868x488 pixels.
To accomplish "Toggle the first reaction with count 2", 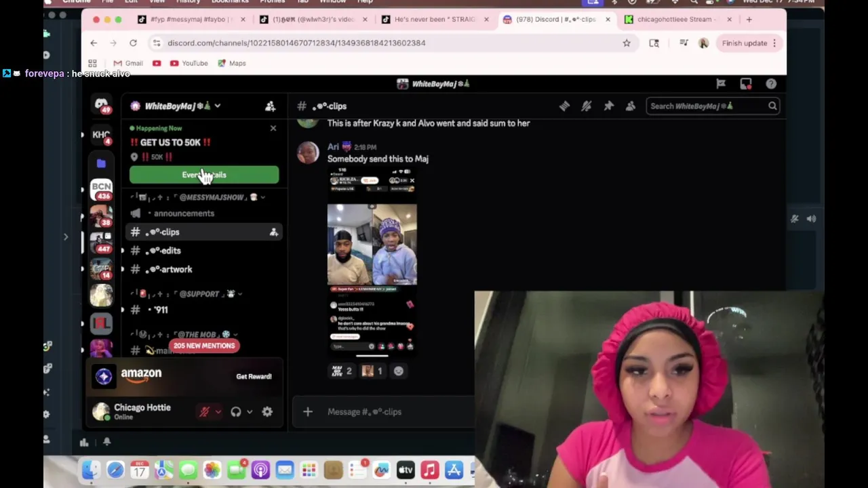I will click(342, 371).
